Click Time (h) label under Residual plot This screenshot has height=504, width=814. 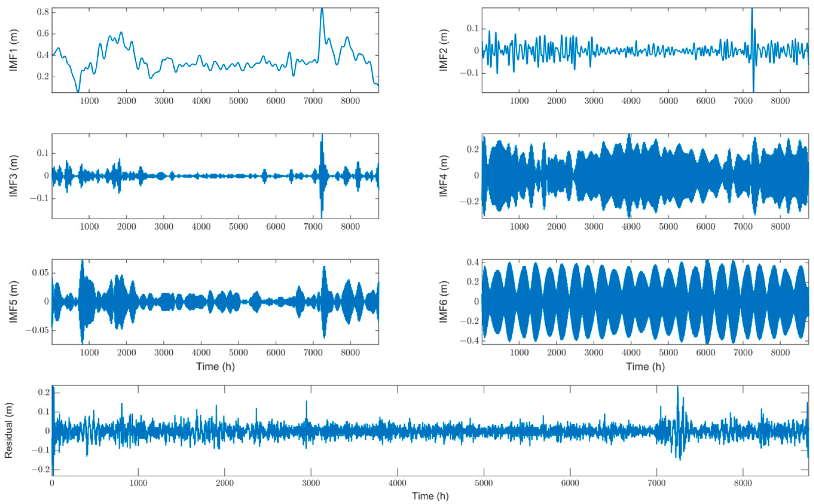430,496
